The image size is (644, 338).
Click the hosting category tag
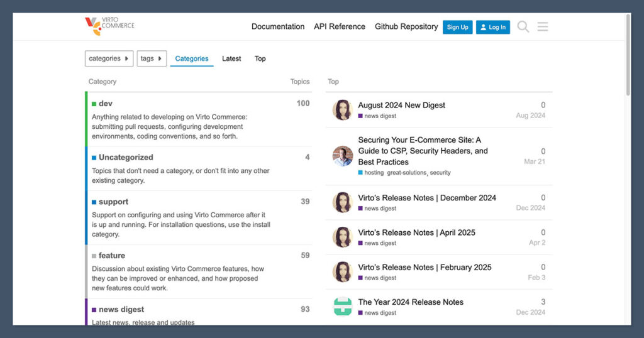coord(371,173)
